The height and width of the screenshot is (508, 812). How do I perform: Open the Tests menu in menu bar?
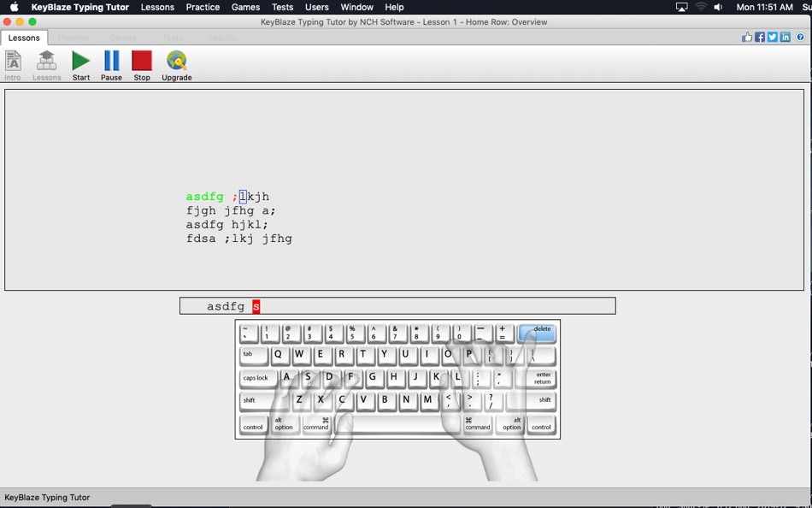pyautogui.click(x=282, y=7)
